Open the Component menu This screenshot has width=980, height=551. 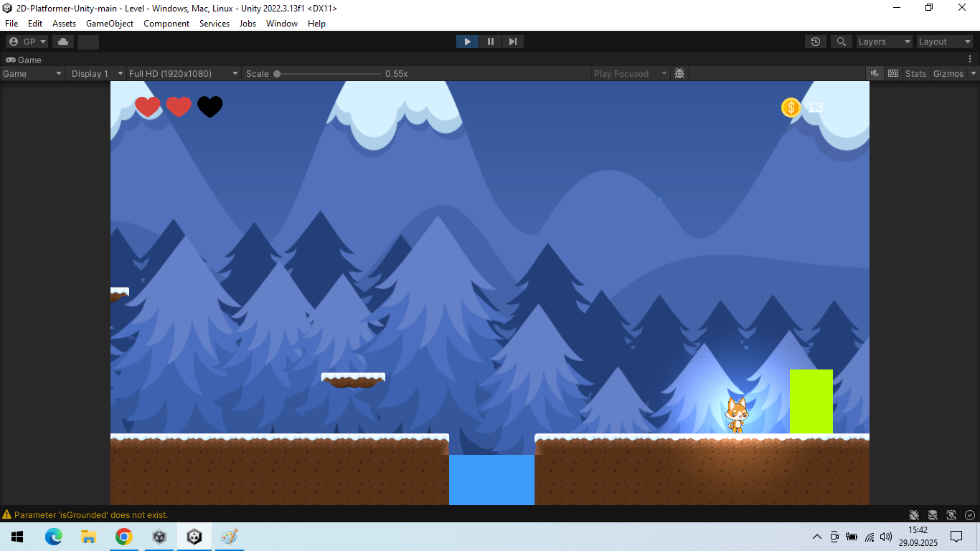(x=166, y=24)
